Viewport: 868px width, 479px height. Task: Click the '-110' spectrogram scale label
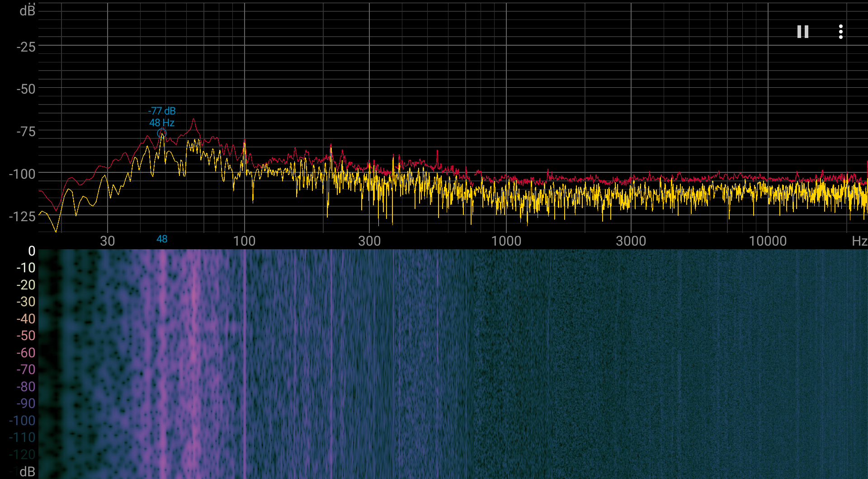click(22, 437)
